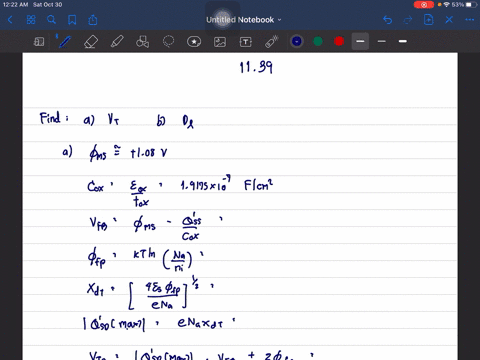This screenshot has height=360, width=480.
Task: Tap the 12:22 AM clock
Action: (15, 5)
